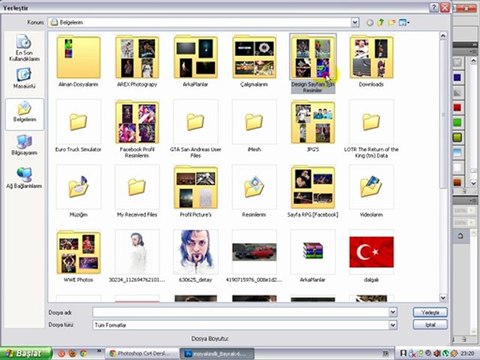This screenshot has width=480, height=360.
Task: Switch to the Photoshop document taskbar button
Action: (217, 353)
